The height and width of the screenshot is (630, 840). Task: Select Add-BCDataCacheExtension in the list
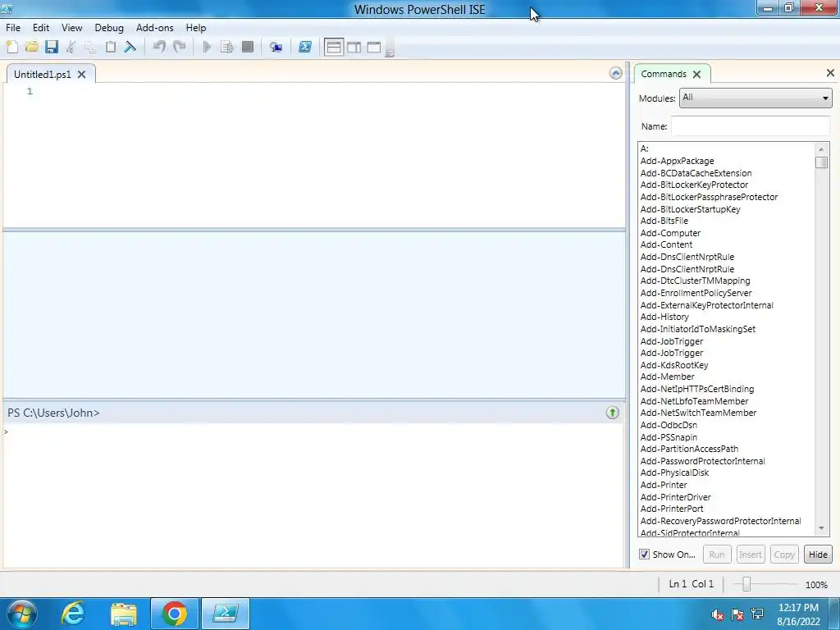(x=696, y=173)
